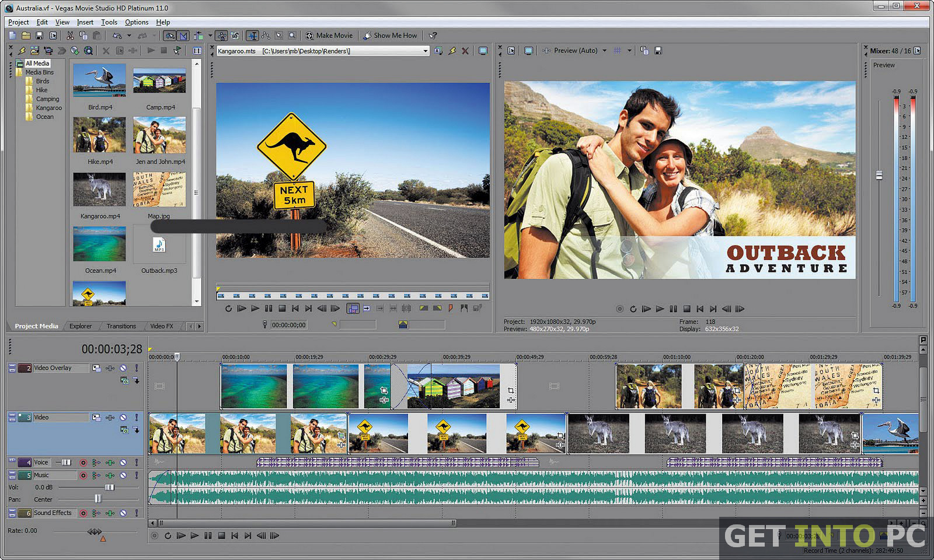The height and width of the screenshot is (560, 934).
Task: Click the Copy Snapshot to clipboard icon
Action: 644,51
